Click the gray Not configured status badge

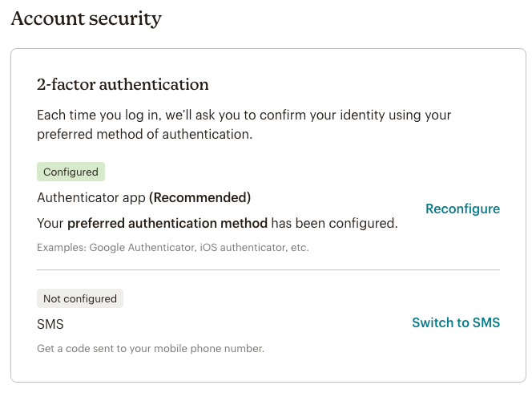coord(80,298)
